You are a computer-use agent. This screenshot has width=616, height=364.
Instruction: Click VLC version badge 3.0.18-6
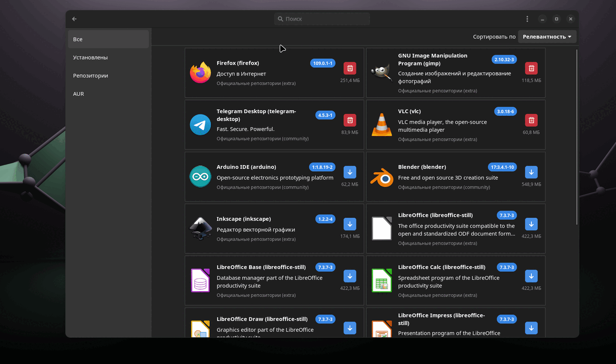pos(506,111)
